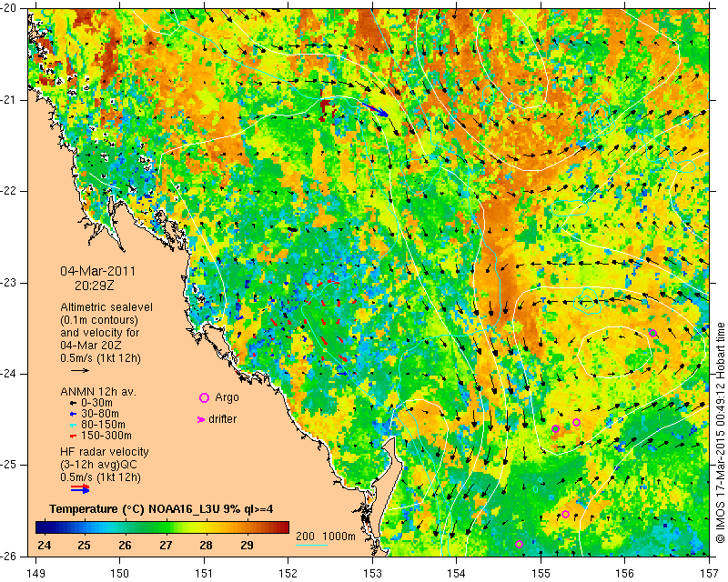Click the 'HF radar velocity' legend text
The image size is (728, 582).
[105, 452]
